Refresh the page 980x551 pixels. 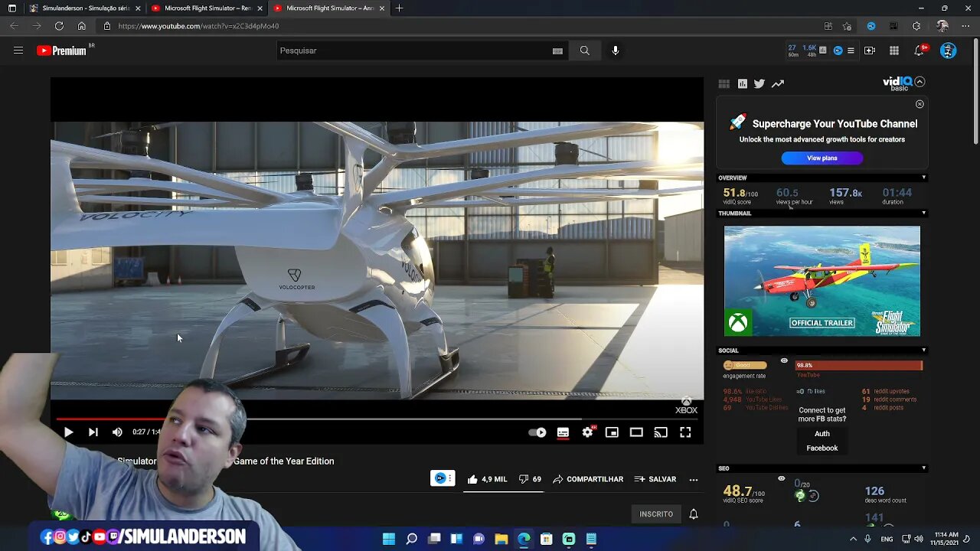59,26
